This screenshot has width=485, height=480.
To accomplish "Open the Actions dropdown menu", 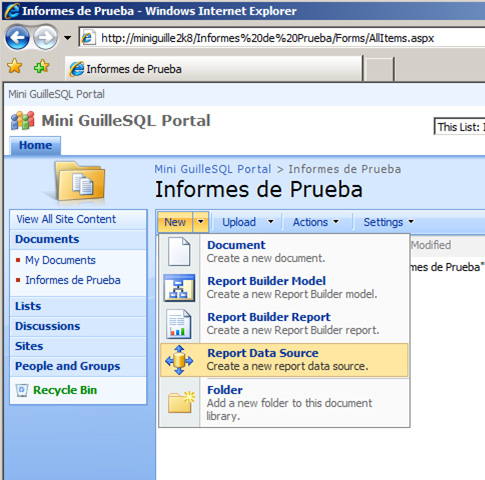I will point(316,222).
